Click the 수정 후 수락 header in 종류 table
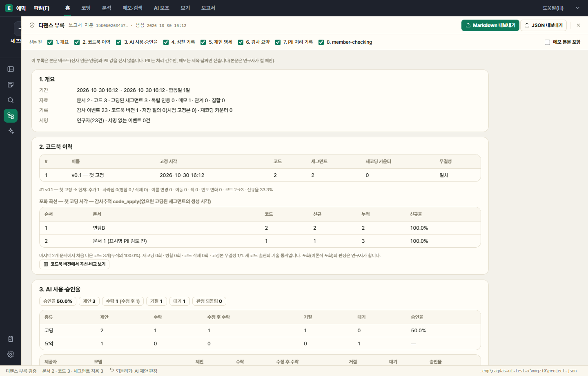The height and width of the screenshot is (376, 588). pos(218,317)
